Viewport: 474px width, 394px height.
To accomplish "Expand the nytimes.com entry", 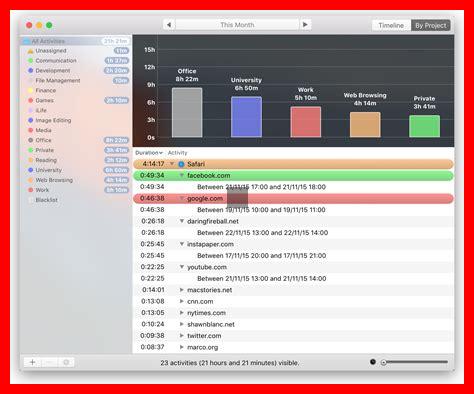I will (x=182, y=313).
